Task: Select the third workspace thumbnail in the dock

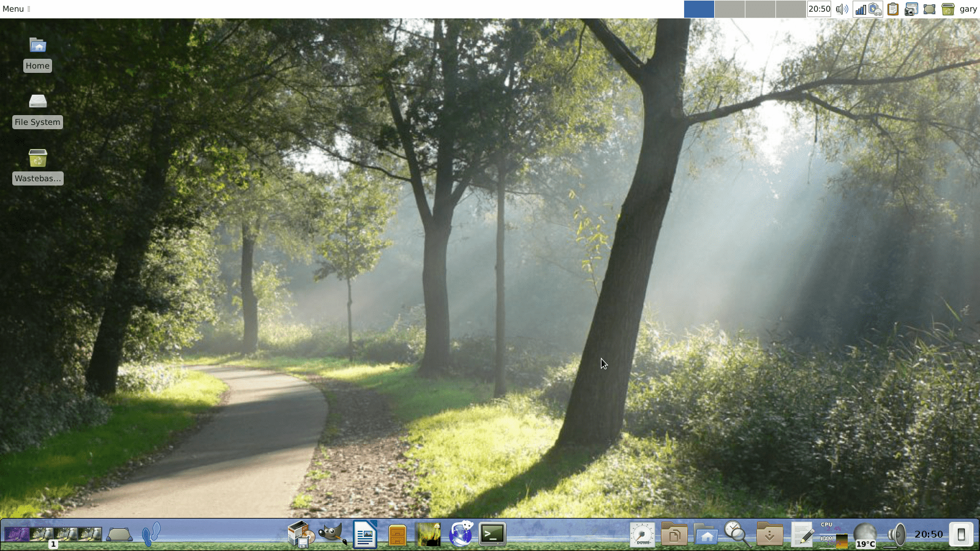Action: click(x=66, y=534)
